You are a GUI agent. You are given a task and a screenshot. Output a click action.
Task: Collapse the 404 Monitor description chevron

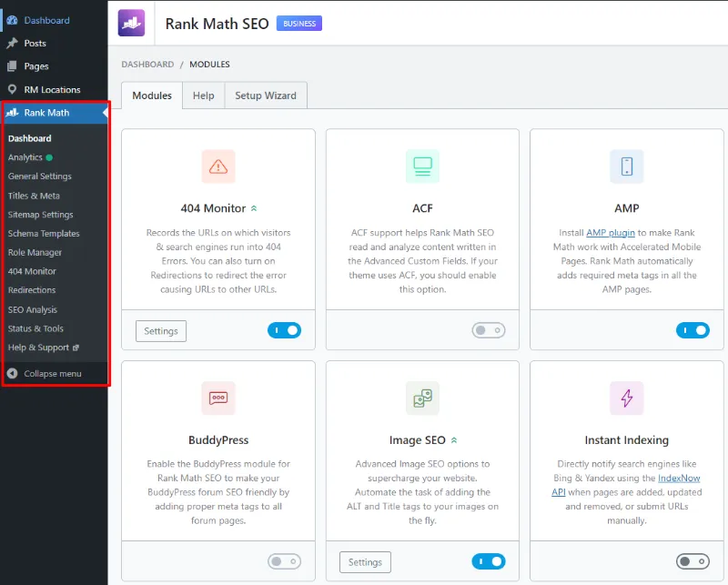click(253, 207)
